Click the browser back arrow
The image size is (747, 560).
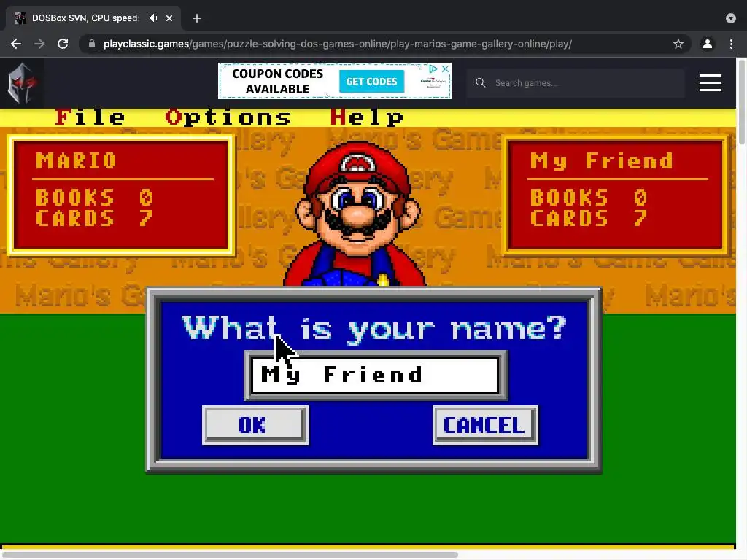click(16, 44)
